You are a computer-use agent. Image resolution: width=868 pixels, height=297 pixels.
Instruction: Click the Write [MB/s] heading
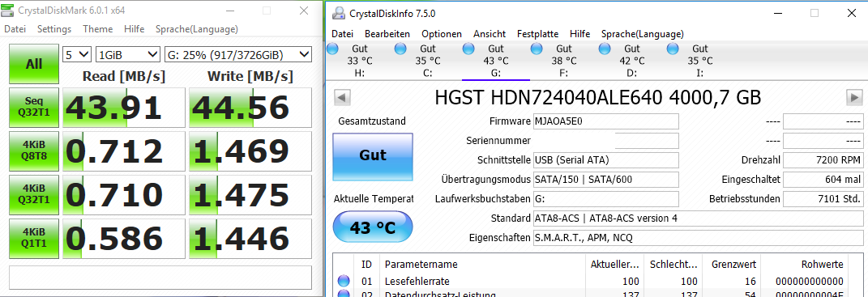pos(250,76)
